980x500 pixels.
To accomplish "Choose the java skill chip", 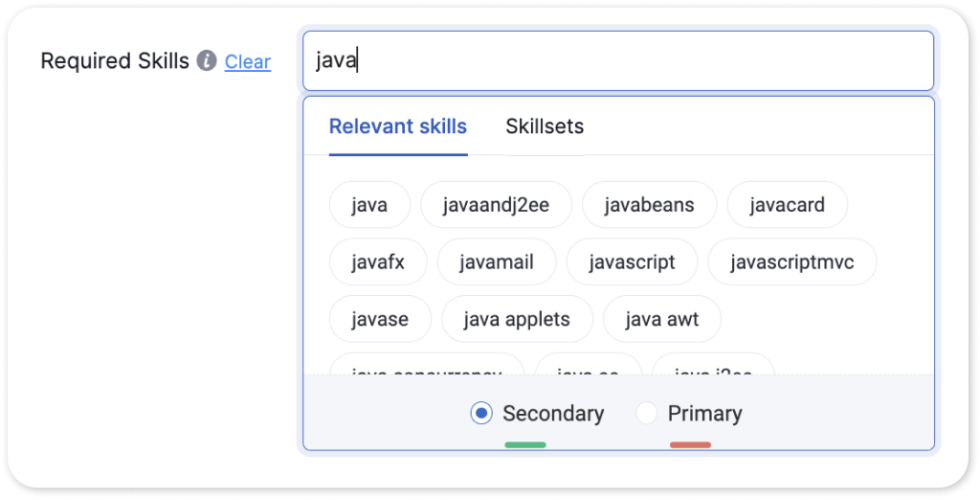I will point(369,205).
